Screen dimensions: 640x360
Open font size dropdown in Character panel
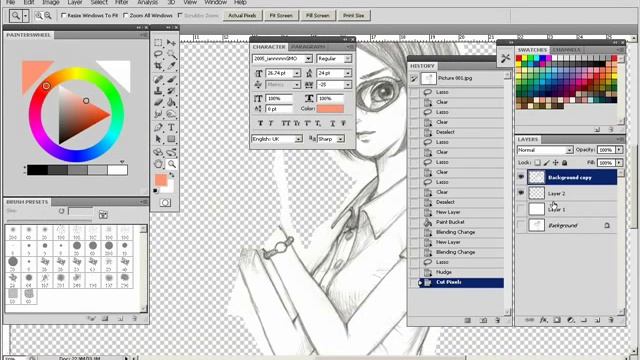(x=297, y=73)
